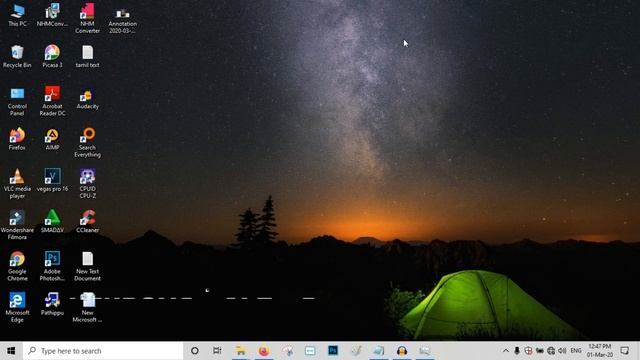Open the This PC desktop icon
Screen dimensions: 640x360
click(17, 16)
